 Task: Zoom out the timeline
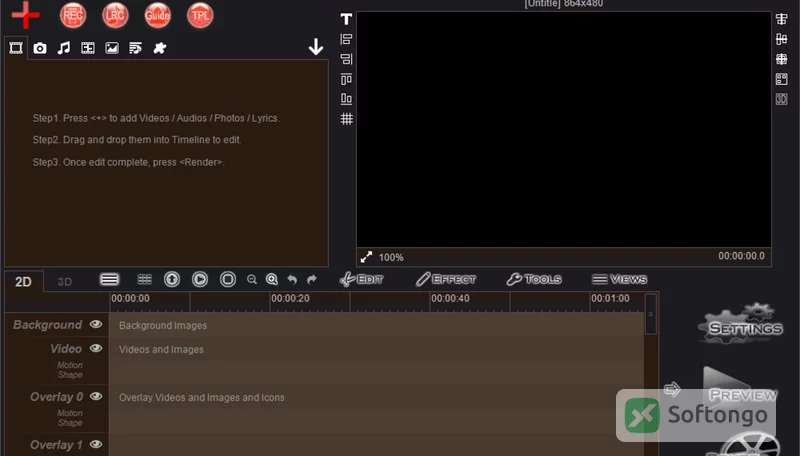[252, 280]
